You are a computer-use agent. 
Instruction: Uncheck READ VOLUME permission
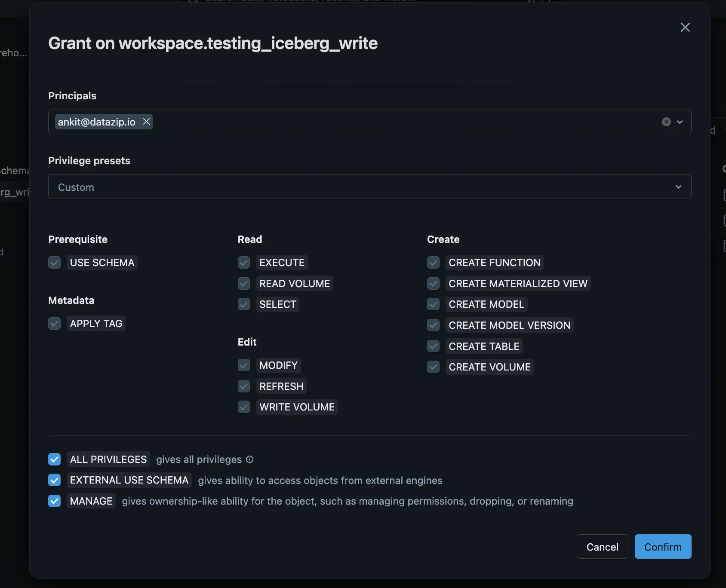[244, 283]
